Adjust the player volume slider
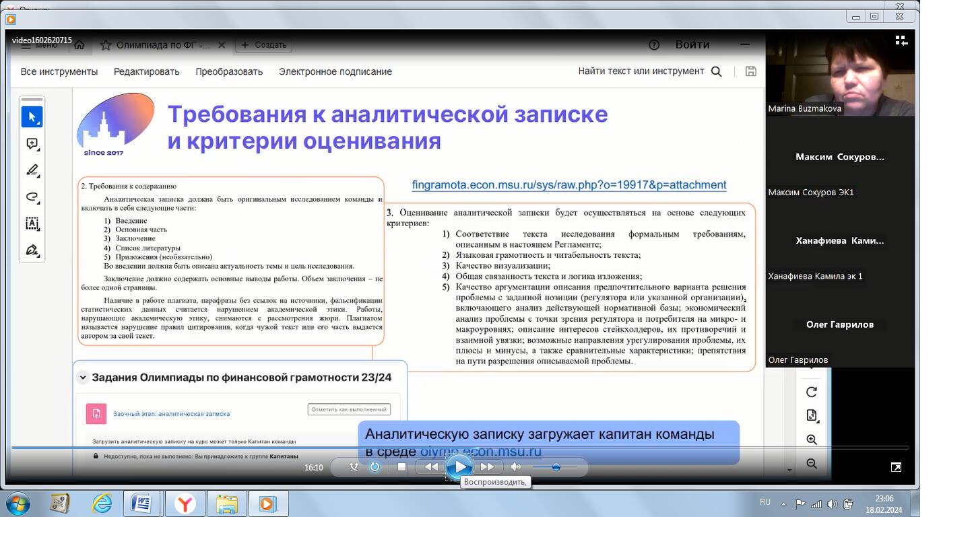974x560 pixels. click(555, 466)
